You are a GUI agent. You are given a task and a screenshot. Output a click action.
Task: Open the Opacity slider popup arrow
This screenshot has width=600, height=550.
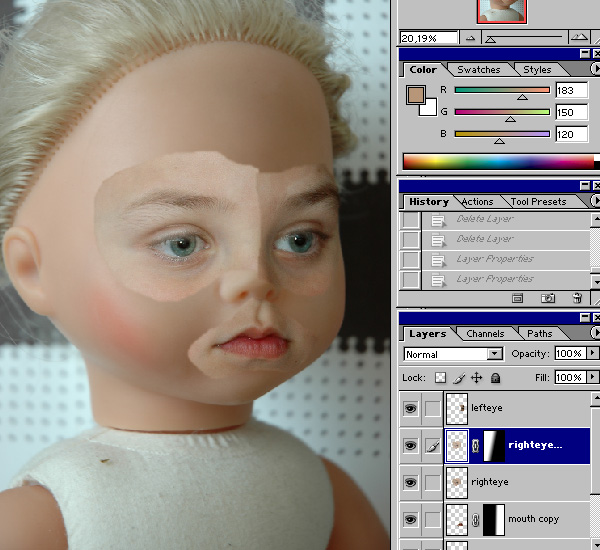(593, 353)
